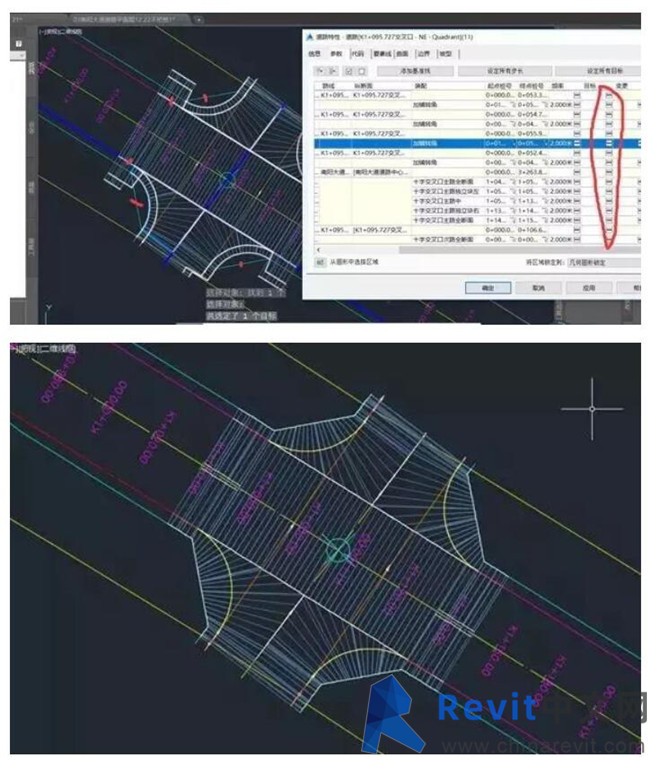Switch to the 代码 tab
Viewport: 650px width, 757px height.
coord(357,54)
